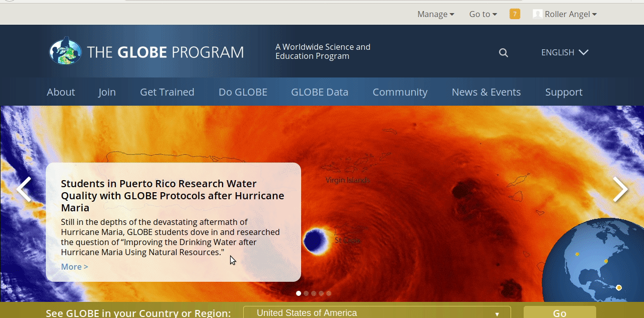The width and height of the screenshot is (644, 318).
Task: Select the fifth carousel dot
Action: click(x=329, y=293)
